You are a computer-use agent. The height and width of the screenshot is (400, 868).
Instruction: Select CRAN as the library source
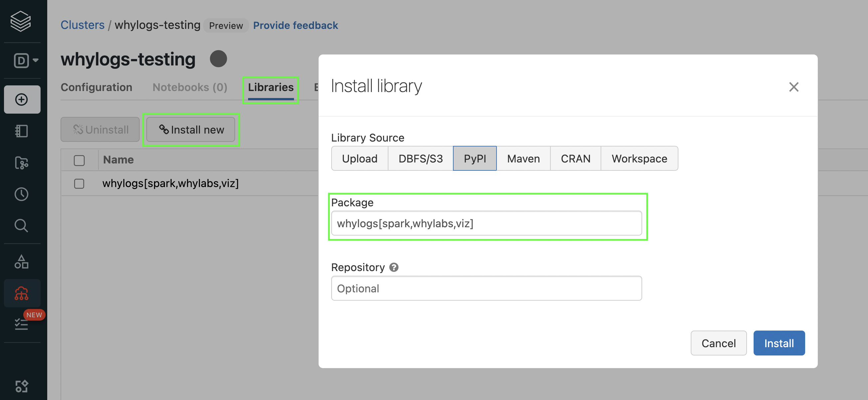tap(575, 158)
